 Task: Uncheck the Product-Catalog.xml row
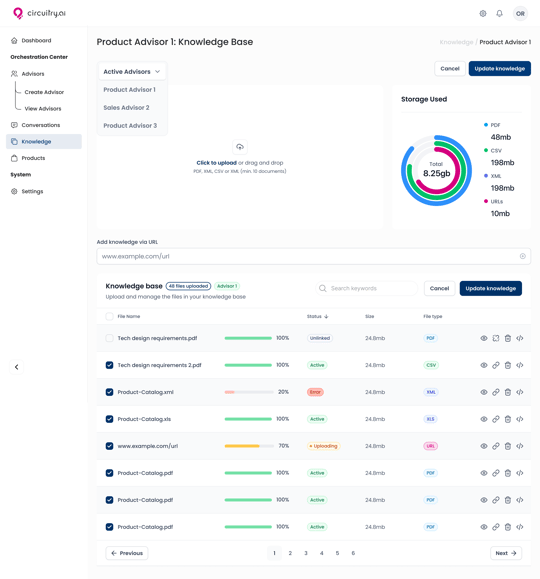click(x=109, y=392)
